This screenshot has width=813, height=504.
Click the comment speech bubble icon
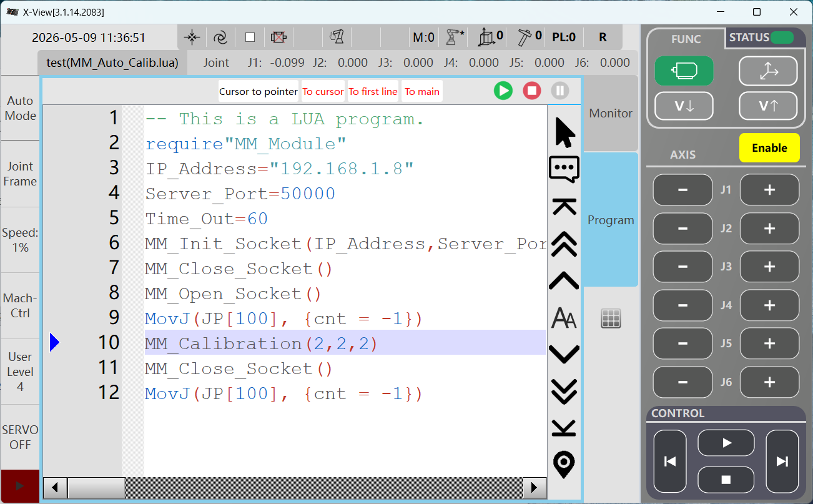click(x=564, y=169)
